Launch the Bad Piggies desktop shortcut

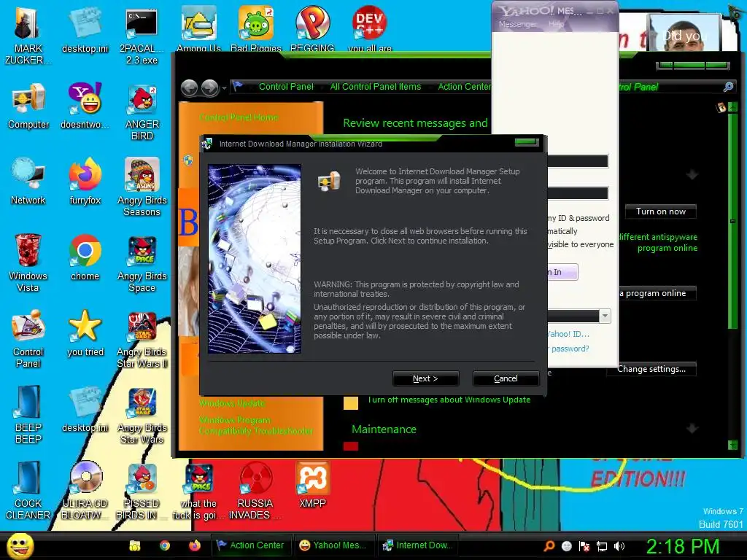pyautogui.click(x=256, y=28)
